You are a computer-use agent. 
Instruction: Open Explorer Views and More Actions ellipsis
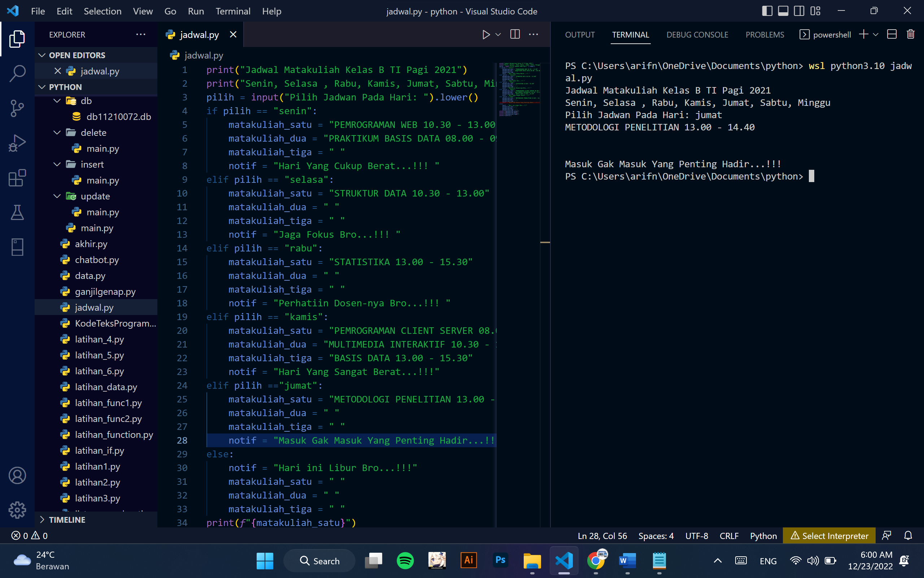click(141, 34)
